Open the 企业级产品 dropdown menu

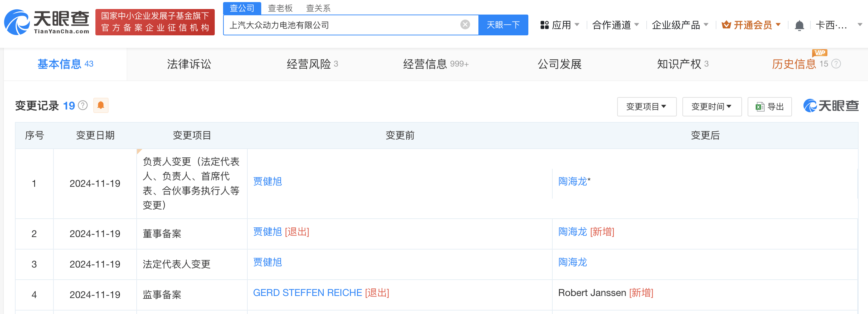point(680,25)
